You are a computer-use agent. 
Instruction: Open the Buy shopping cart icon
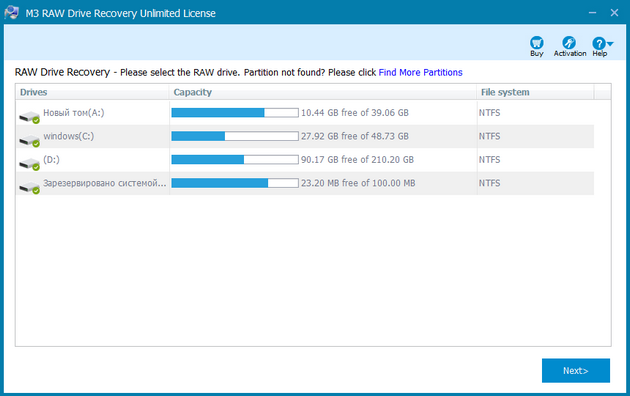click(536, 43)
